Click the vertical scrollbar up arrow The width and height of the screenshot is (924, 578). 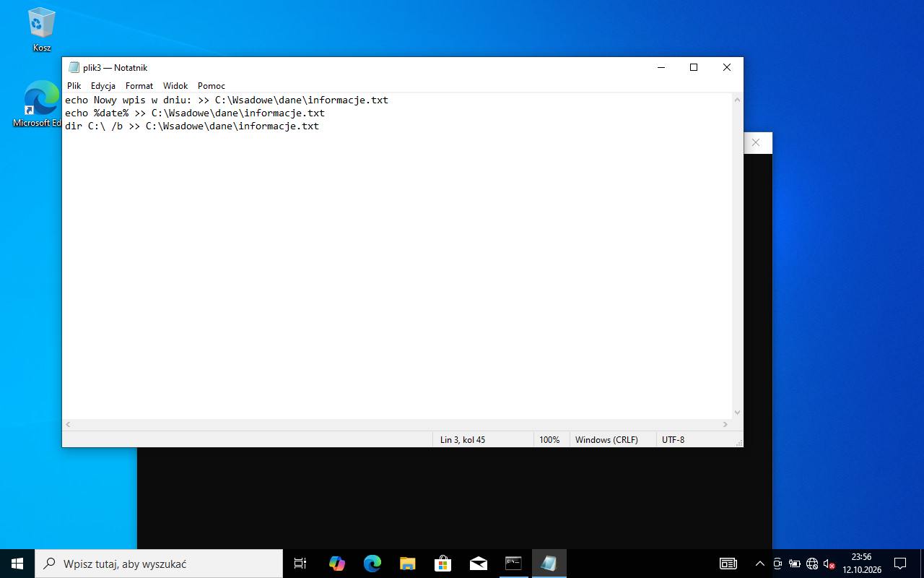[x=737, y=100]
